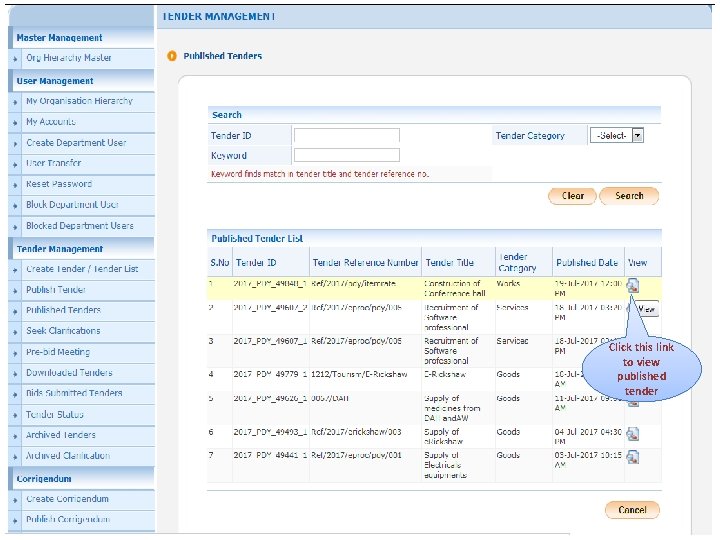The height and width of the screenshot is (540, 720).
Task: Go to My Organisation Hierarchy
Action: pyautogui.click(x=79, y=101)
